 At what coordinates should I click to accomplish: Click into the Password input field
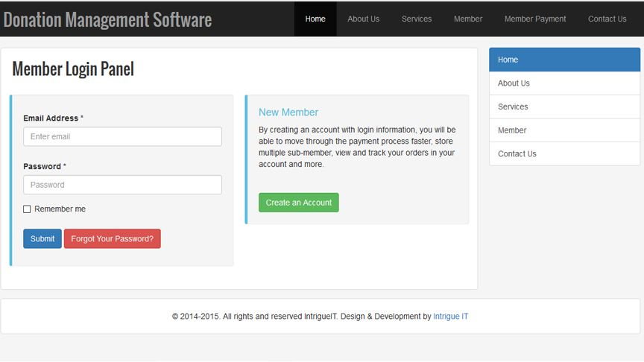tap(122, 185)
